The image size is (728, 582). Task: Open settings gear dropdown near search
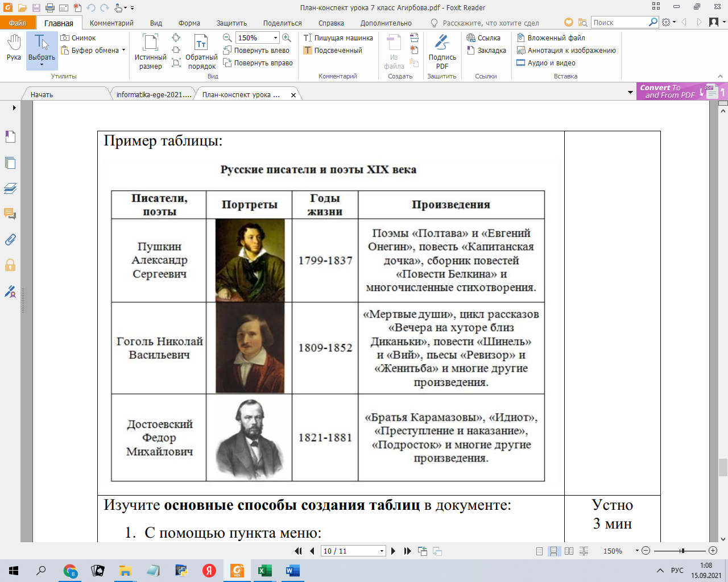click(669, 22)
